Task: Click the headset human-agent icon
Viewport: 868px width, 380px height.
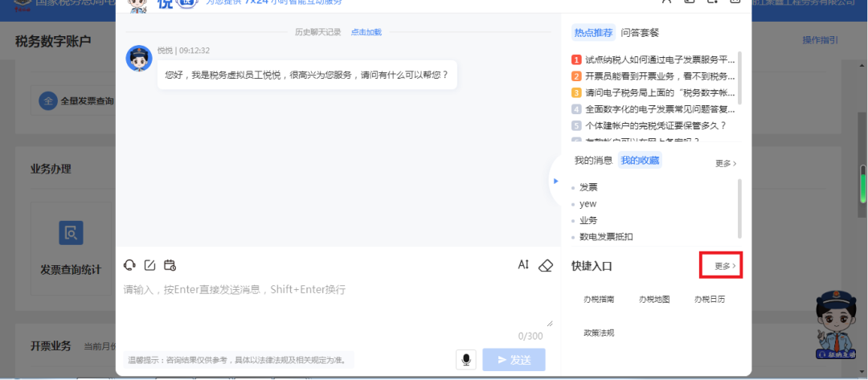Action: point(129,265)
